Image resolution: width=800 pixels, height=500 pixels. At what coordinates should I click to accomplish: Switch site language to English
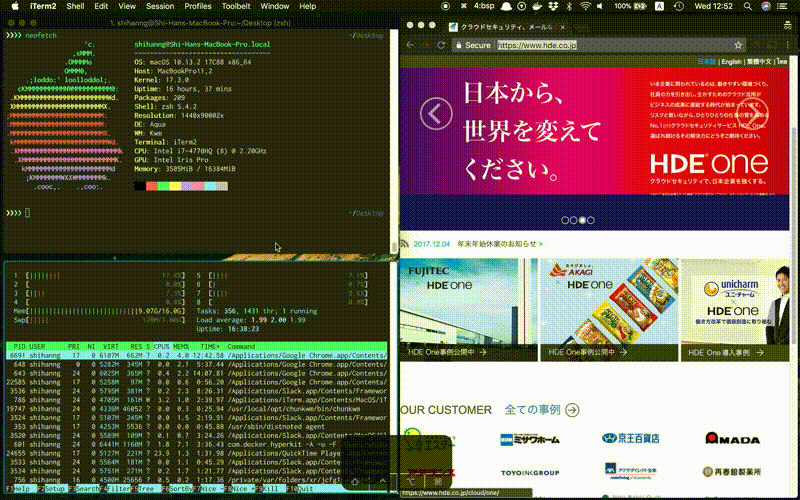[x=731, y=62]
